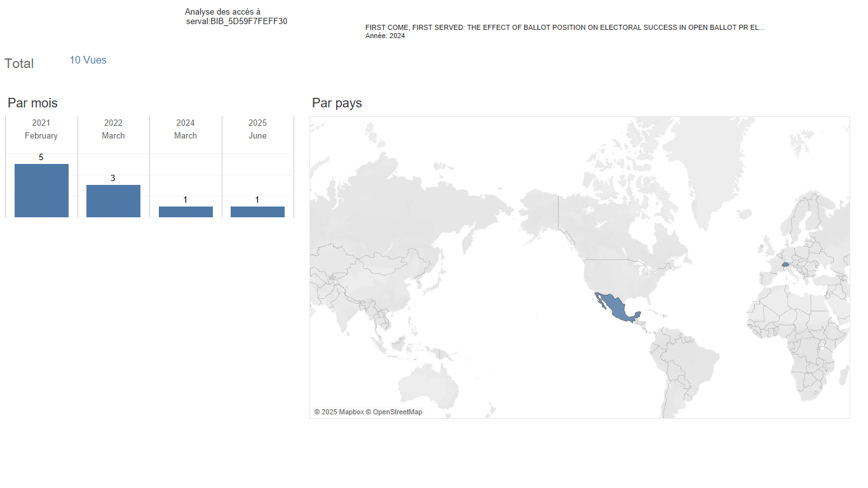
Task: Click the '2025' year column header
Action: click(257, 123)
